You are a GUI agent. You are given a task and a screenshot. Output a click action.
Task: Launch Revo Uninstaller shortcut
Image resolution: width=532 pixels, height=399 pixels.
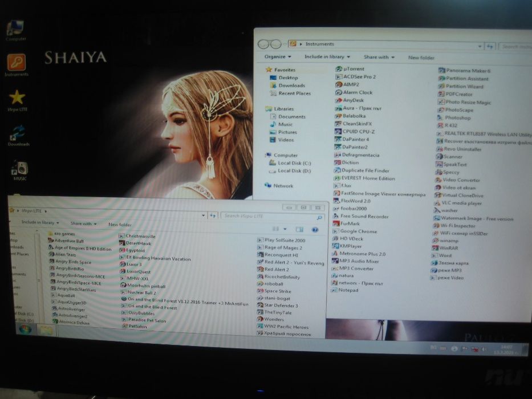click(458, 149)
